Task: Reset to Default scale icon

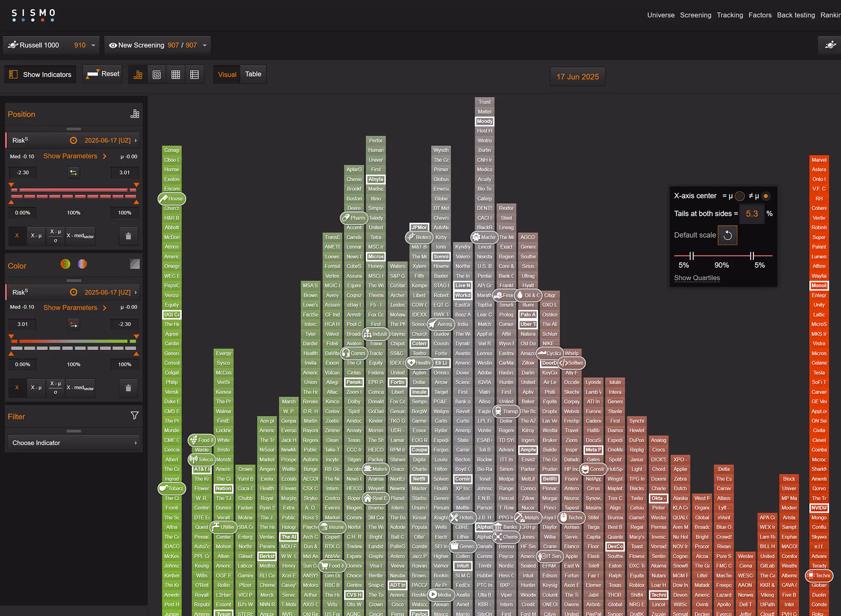Action: (727, 235)
